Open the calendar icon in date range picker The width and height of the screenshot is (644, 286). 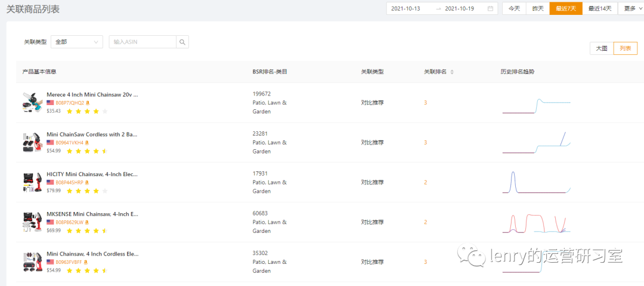(490, 8)
